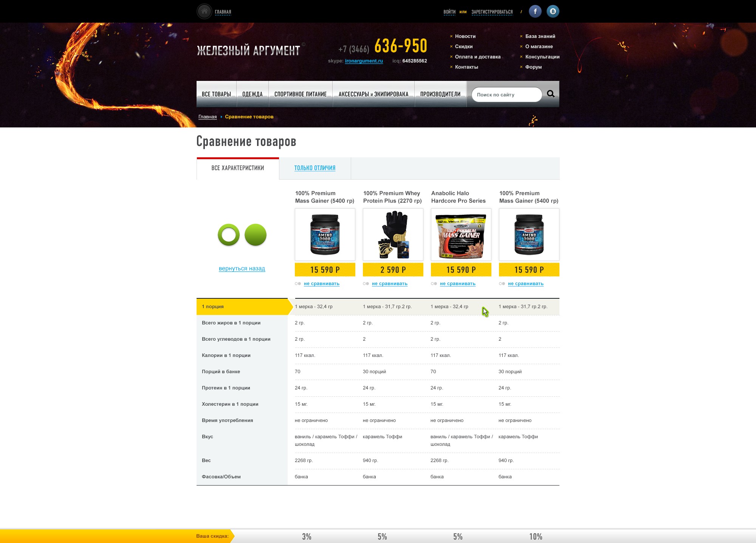Screen dimensions: 756x543
Task: Click the home icon beside ГЛАВНАЯ
Action: point(204,11)
